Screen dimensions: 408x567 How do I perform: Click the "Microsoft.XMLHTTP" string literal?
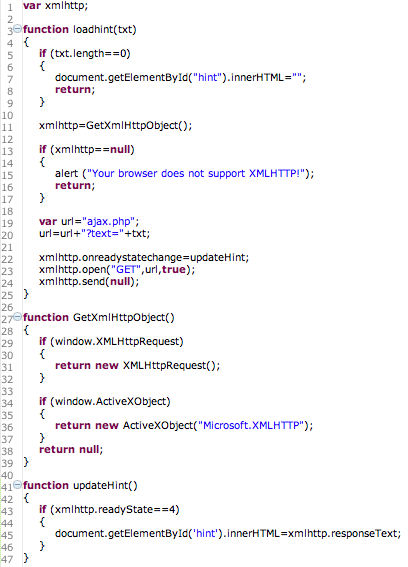pyautogui.click(x=251, y=425)
